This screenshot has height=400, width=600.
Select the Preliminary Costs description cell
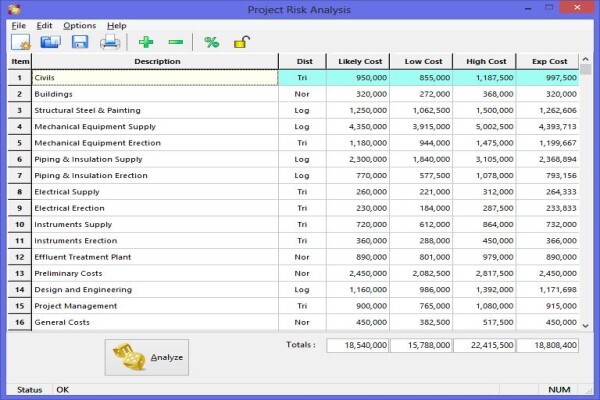pos(155,274)
